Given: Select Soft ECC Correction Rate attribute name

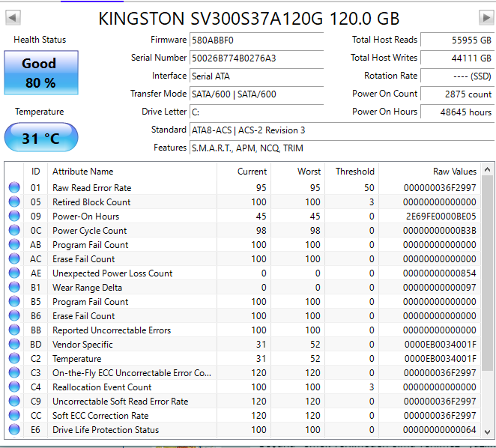Looking at the screenshot, I should pos(100,416).
